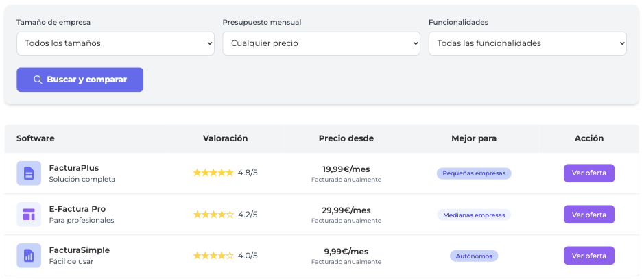
Task: Click Ver oferta for FacturaPlus
Action: click(588, 173)
